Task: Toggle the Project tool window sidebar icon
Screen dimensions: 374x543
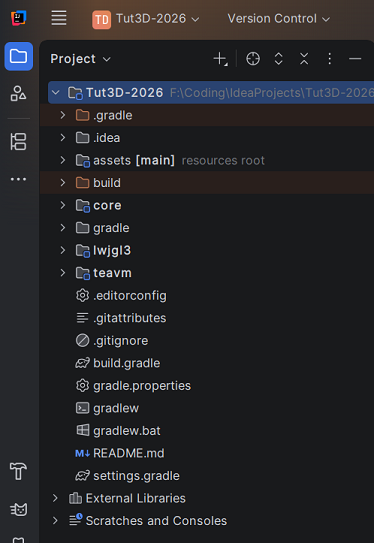Action: coord(19,56)
